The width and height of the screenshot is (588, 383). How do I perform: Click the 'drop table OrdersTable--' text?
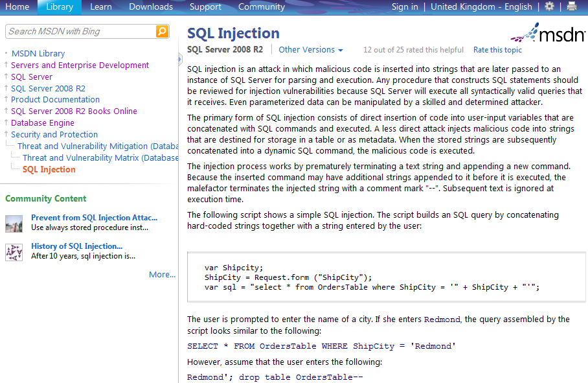pos(300,377)
